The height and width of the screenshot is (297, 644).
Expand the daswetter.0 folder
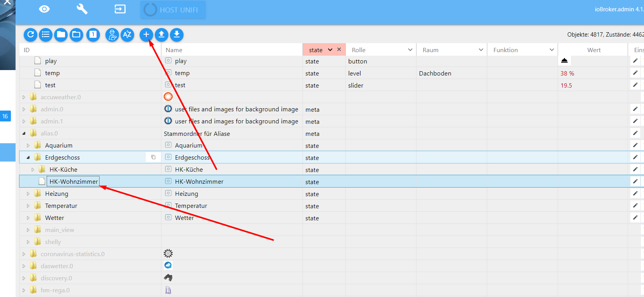[x=24, y=266]
